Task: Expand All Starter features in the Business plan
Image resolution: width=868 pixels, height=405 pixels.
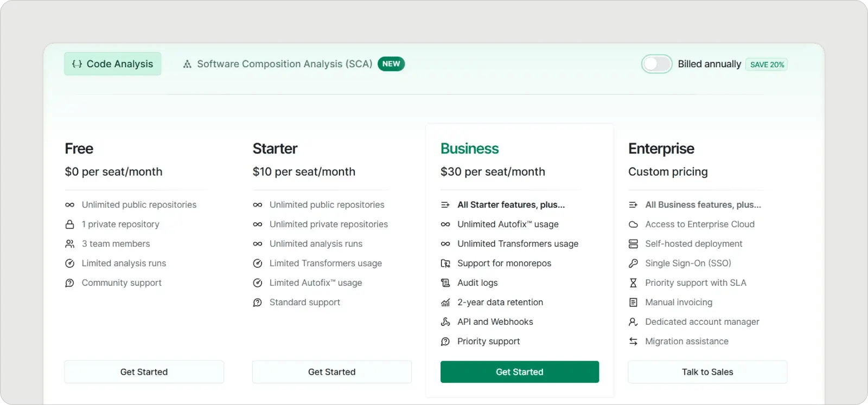Action: [x=511, y=204]
